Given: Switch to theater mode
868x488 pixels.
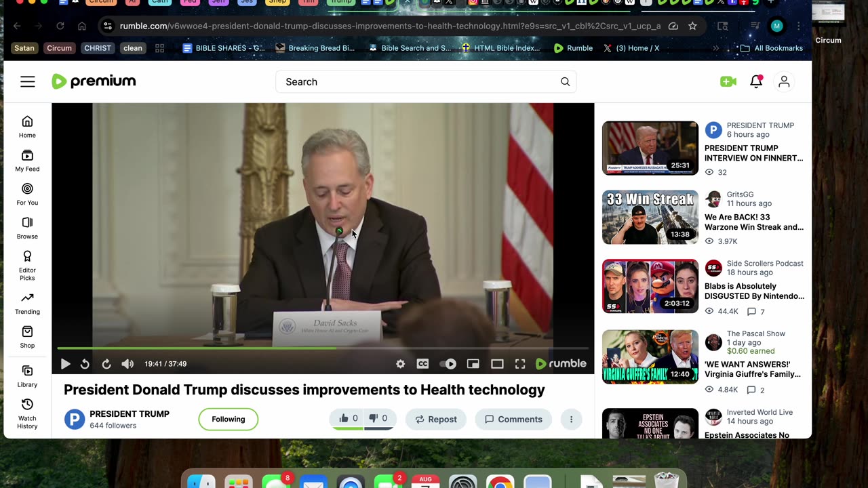Looking at the screenshot, I should (x=497, y=364).
